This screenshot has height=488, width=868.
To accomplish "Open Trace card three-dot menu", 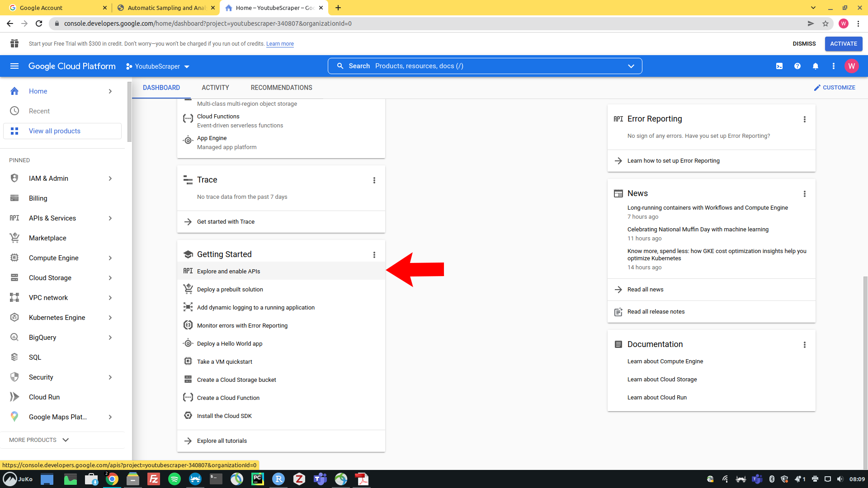I will (x=374, y=180).
